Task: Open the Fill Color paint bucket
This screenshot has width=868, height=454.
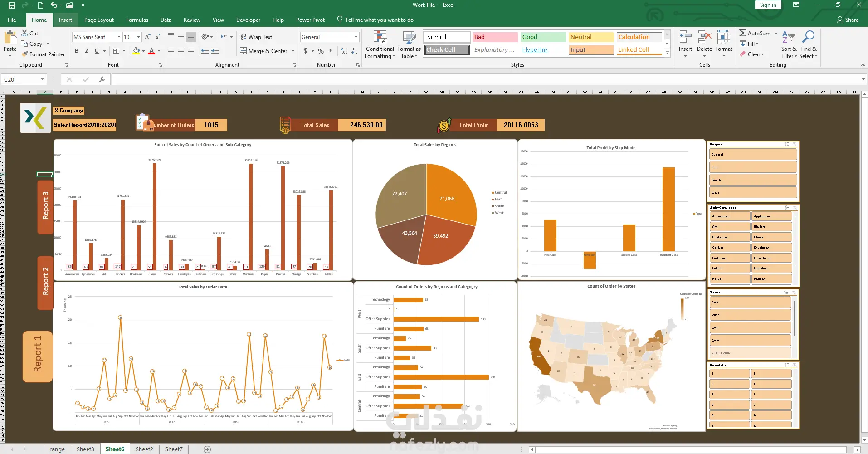Action: click(136, 51)
